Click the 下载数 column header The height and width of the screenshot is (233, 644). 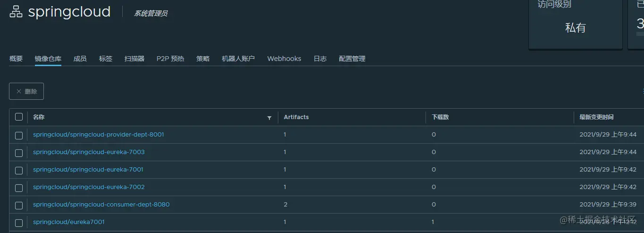[x=440, y=117]
